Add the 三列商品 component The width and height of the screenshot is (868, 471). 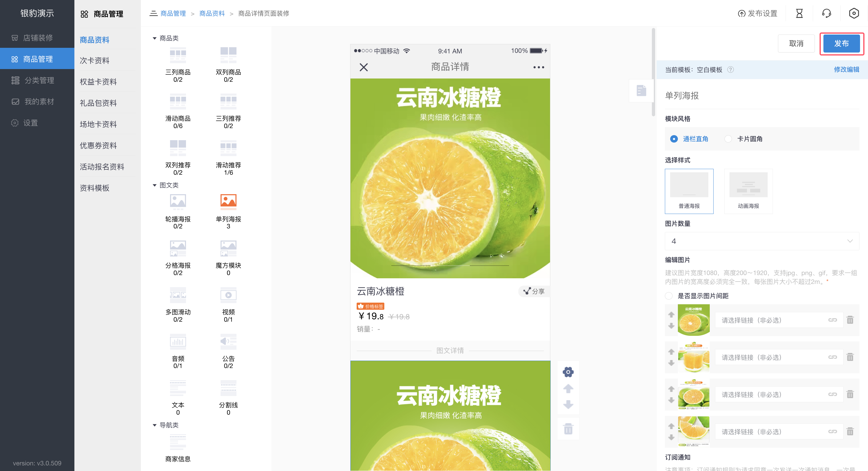(x=177, y=65)
